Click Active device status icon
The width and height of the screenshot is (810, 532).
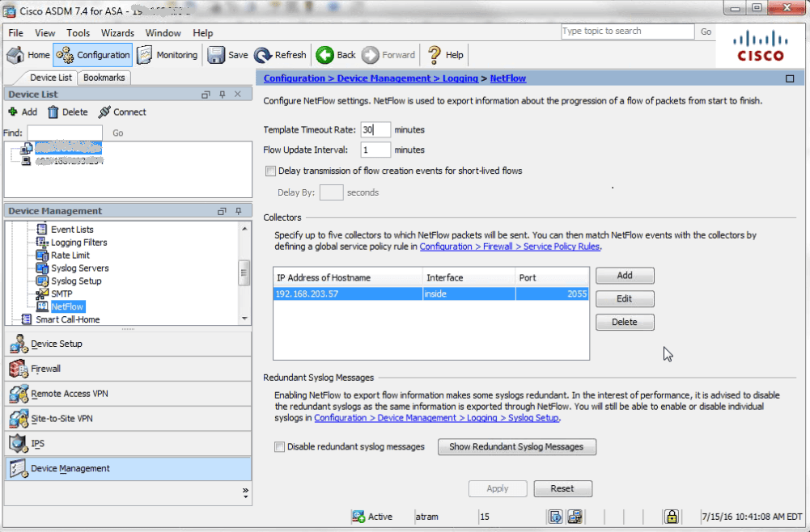(x=358, y=517)
